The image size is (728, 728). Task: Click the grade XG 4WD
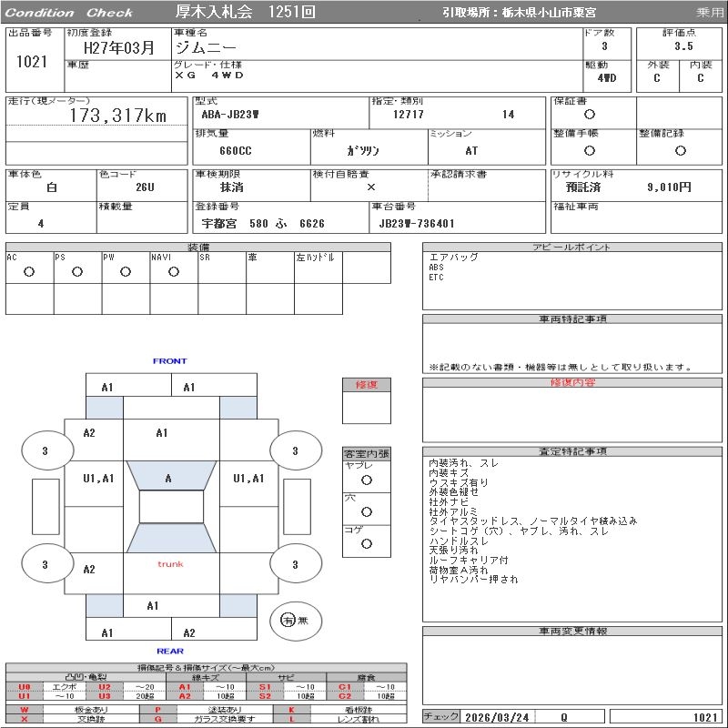tap(209, 76)
